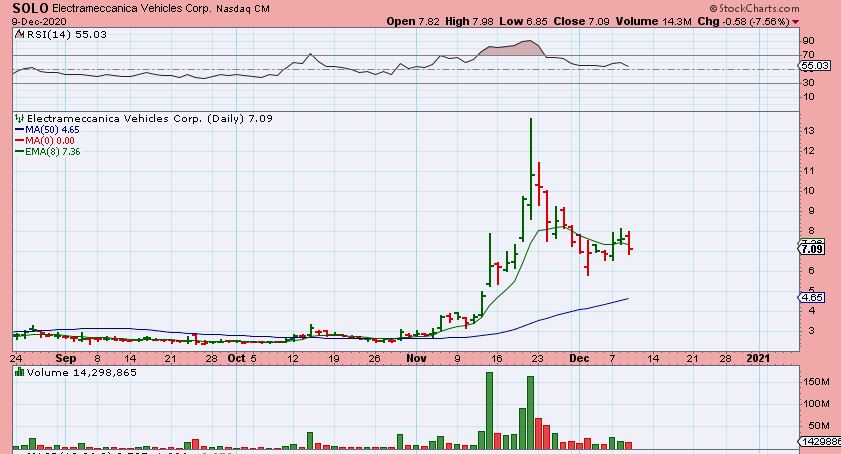Click the 150M volume axis label

tap(816, 382)
